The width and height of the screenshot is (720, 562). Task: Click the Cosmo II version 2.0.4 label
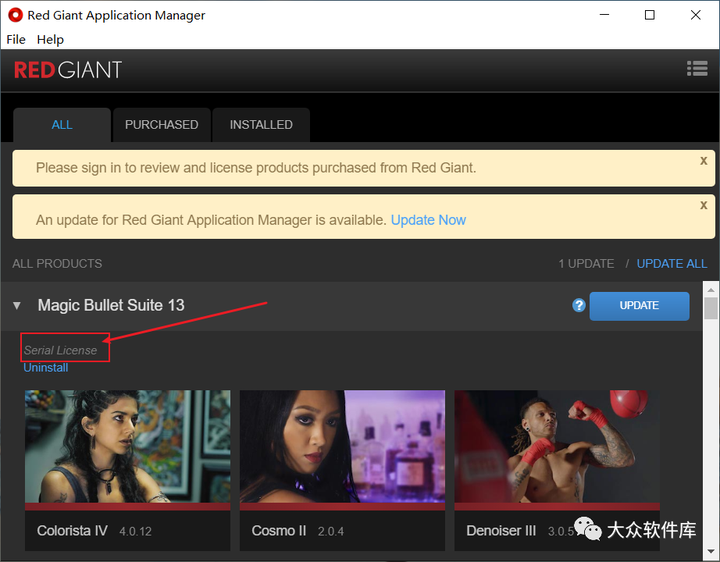(x=331, y=532)
